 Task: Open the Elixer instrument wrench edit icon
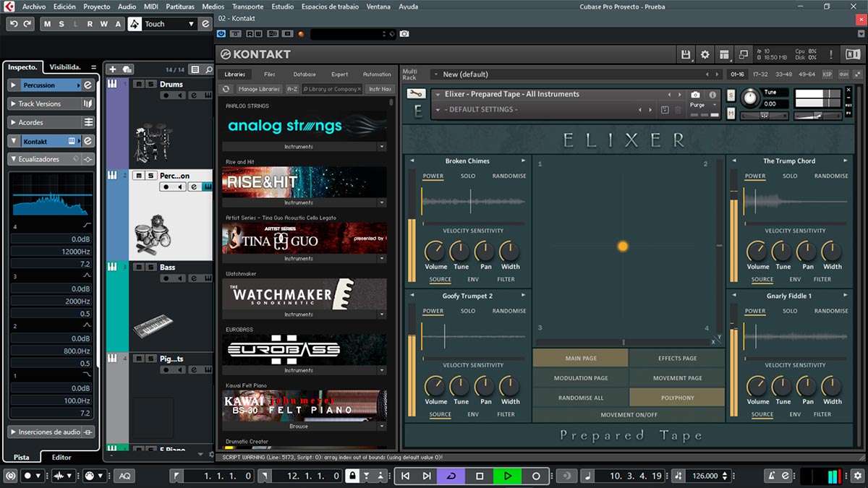pyautogui.click(x=415, y=94)
